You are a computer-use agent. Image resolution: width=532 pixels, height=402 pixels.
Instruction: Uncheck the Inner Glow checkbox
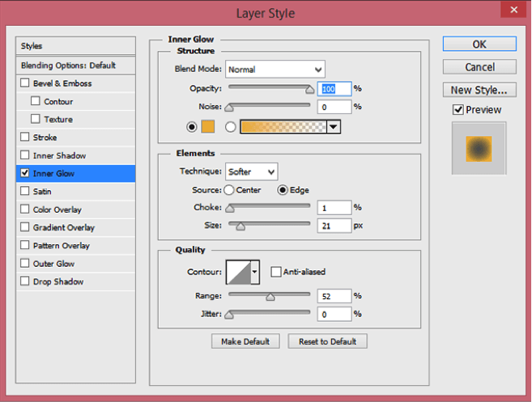click(25, 173)
